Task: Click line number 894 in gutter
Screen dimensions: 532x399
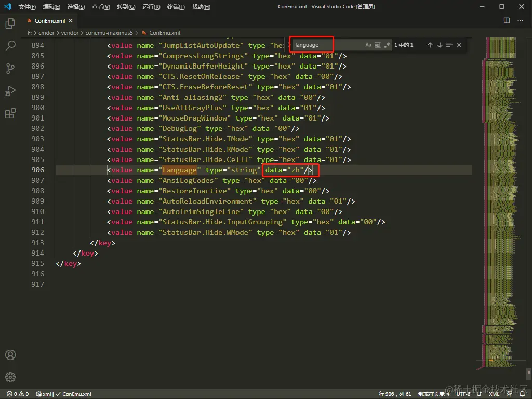Action: point(37,45)
